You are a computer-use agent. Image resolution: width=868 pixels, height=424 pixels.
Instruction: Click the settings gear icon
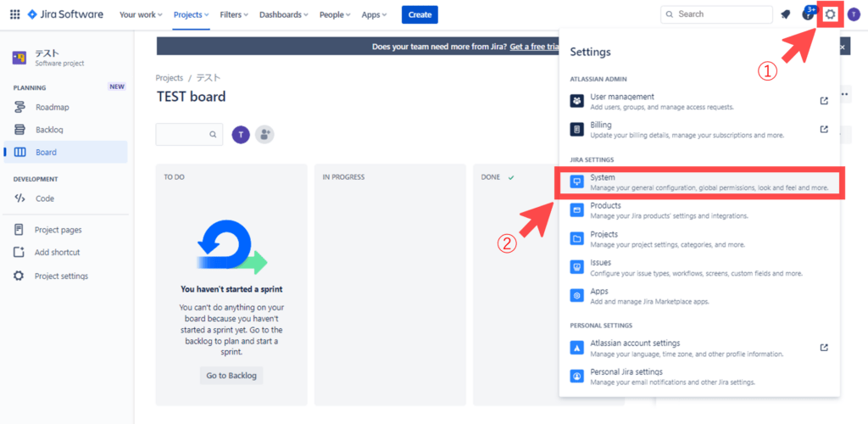tap(831, 14)
